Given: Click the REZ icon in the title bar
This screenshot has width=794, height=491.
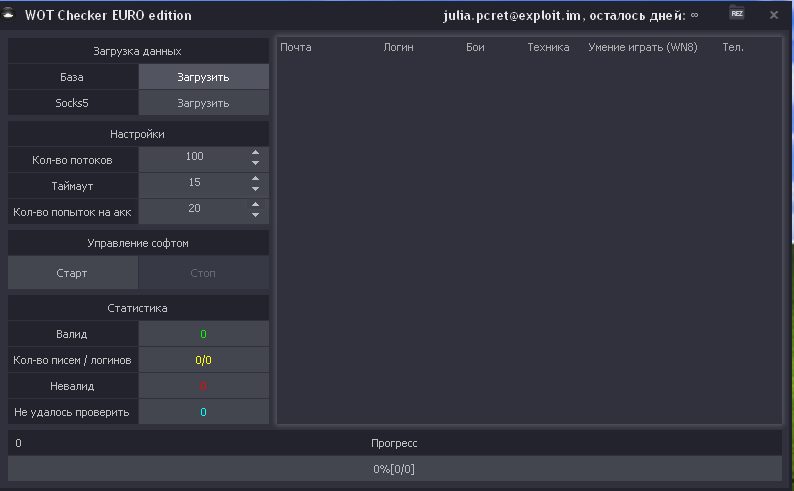Looking at the screenshot, I should click(737, 14).
